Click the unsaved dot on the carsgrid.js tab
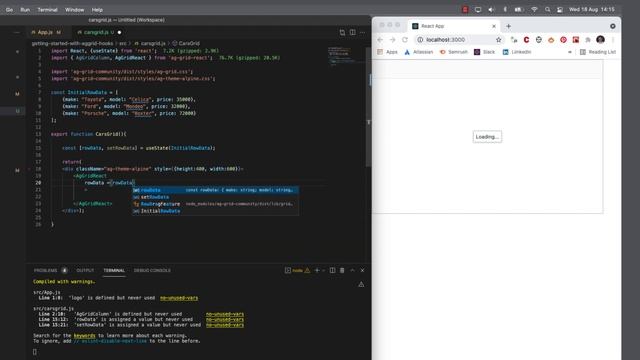This screenshot has height=360, width=640. tap(119, 32)
